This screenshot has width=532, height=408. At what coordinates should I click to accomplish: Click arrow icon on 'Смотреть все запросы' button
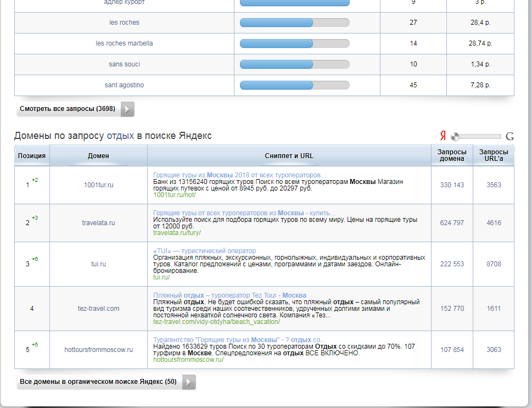[127, 109]
